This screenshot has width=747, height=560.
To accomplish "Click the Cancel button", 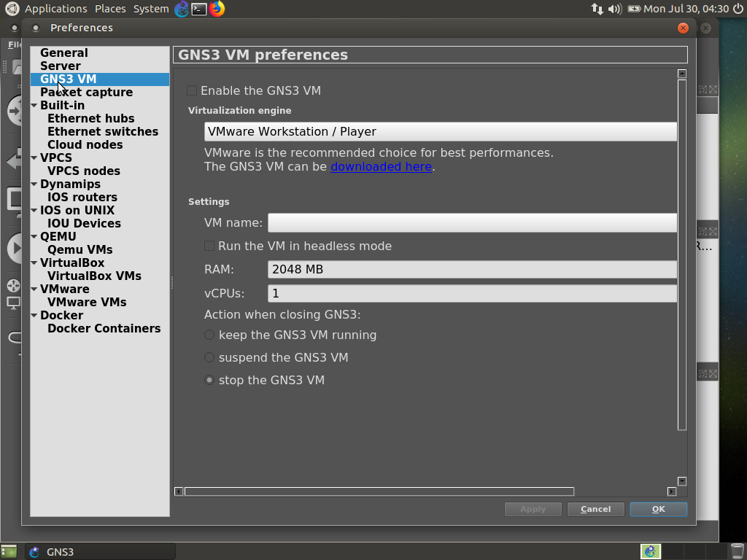I will pyautogui.click(x=595, y=509).
